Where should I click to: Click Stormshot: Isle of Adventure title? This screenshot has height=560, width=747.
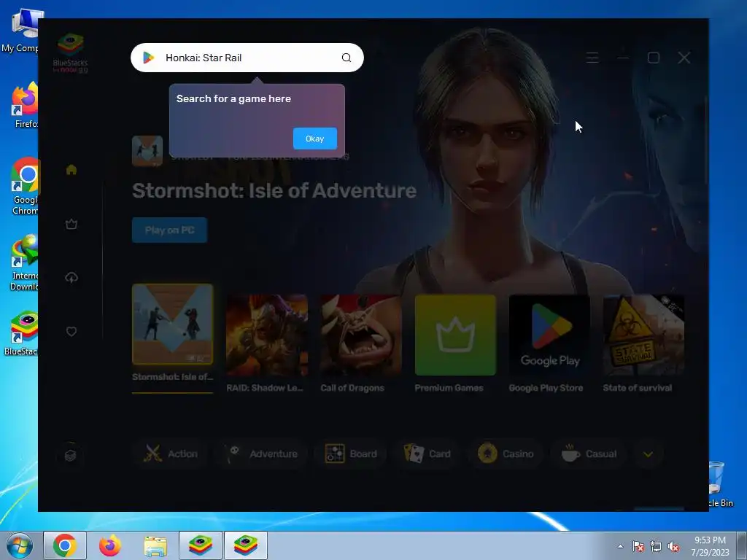[x=274, y=190]
